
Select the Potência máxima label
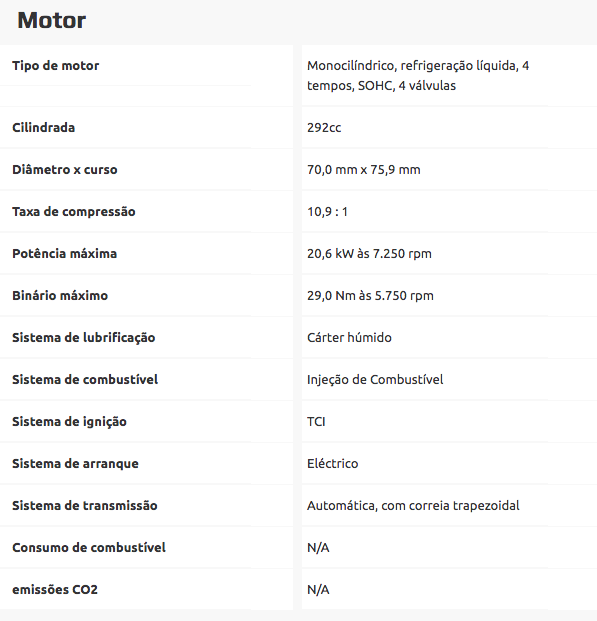pyautogui.click(x=65, y=253)
